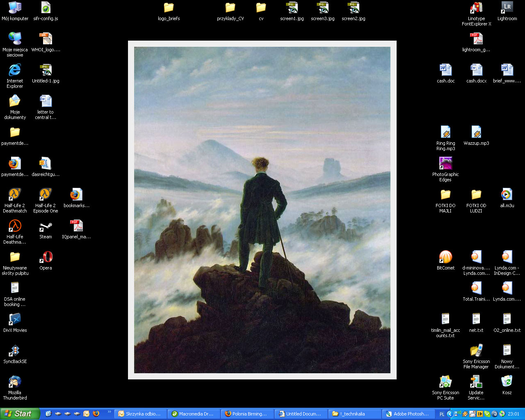Open the Half-Life 2 Deathmatch shortcut

click(15, 194)
